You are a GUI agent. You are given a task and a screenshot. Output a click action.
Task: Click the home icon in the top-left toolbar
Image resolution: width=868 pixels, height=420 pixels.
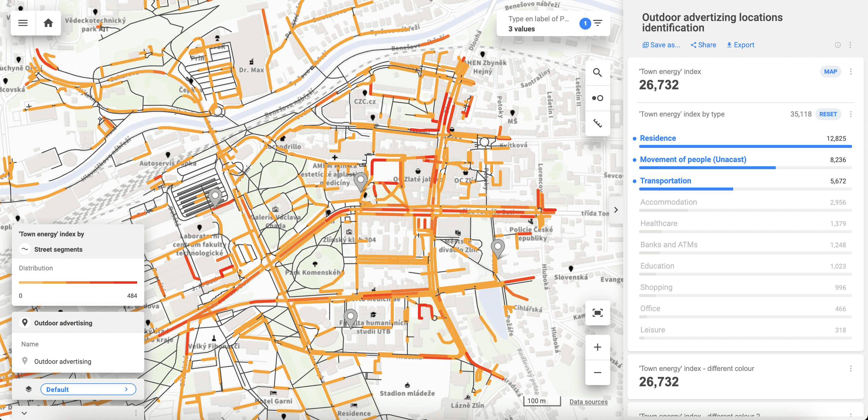[x=48, y=22]
